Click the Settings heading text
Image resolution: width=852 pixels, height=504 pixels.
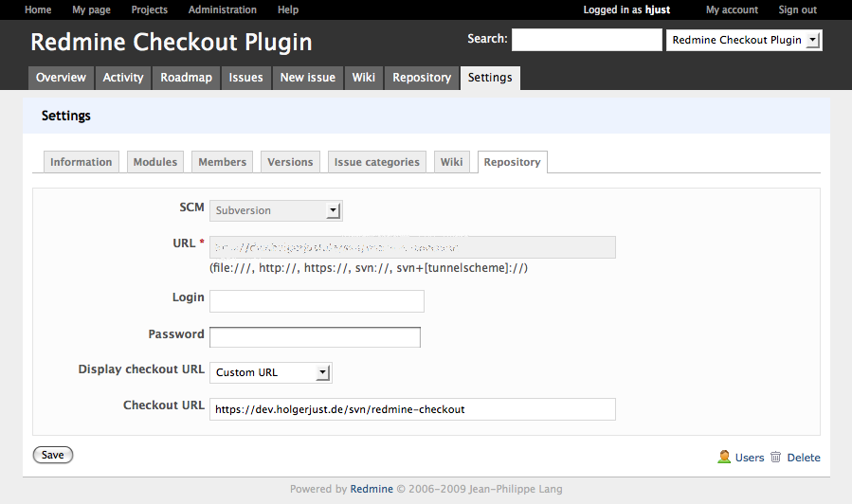[x=66, y=116]
